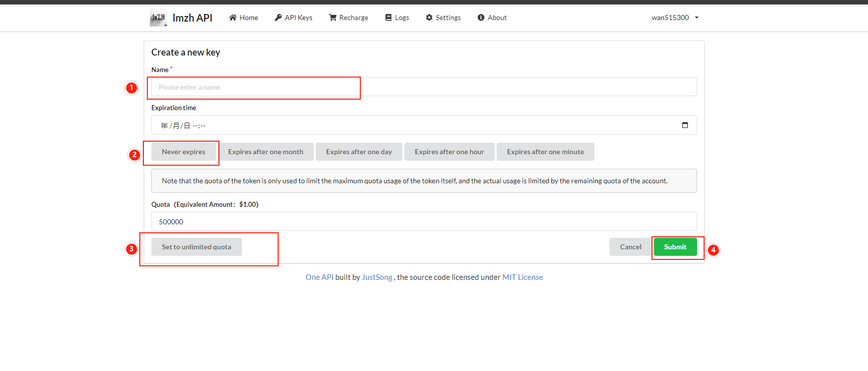The height and width of the screenshot is (371, 868).
Task: Click the API Keys key icon
Action: point(278,18)
